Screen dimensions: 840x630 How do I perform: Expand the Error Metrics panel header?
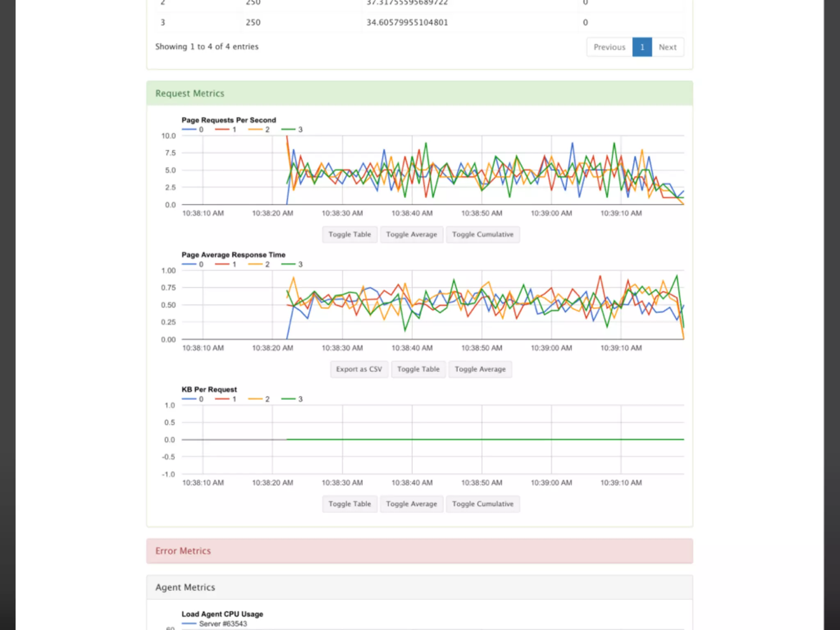[183, 551]
